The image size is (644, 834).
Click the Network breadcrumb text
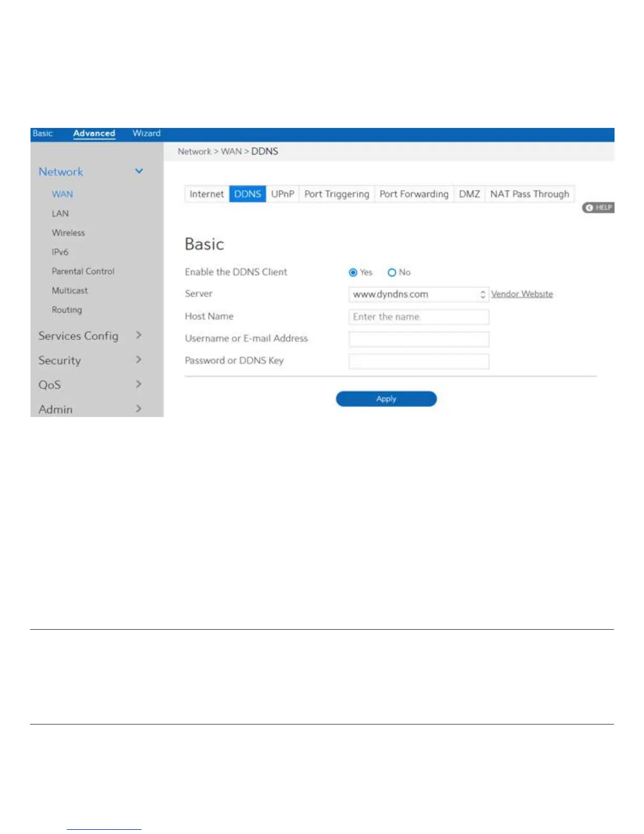(194, 151)
